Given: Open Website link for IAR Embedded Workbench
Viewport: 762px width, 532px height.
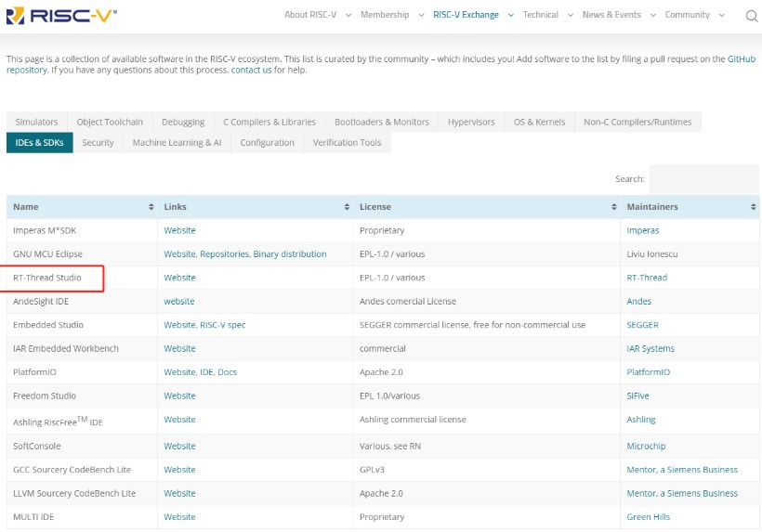Looking at the screenshot, I should click(x=179, y=348).
